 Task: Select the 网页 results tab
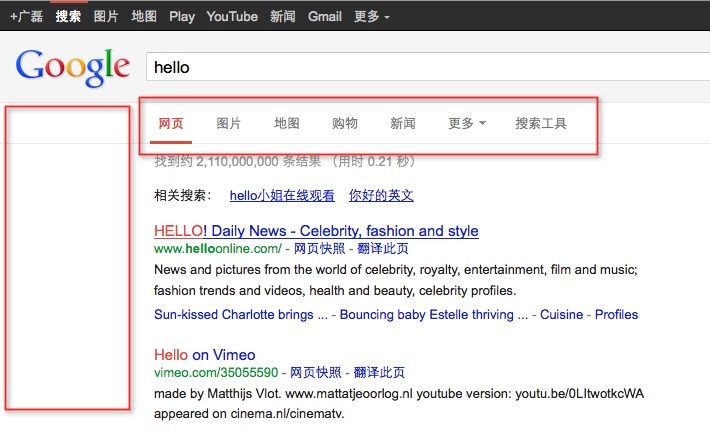[171, 123]
